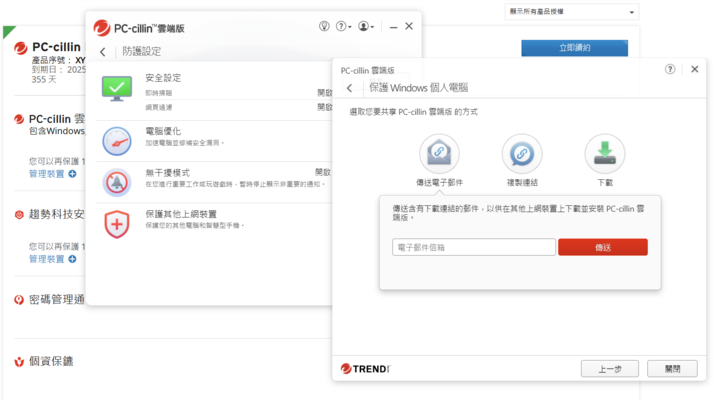Click the 傳送電子郵件 label

point(439,183)
